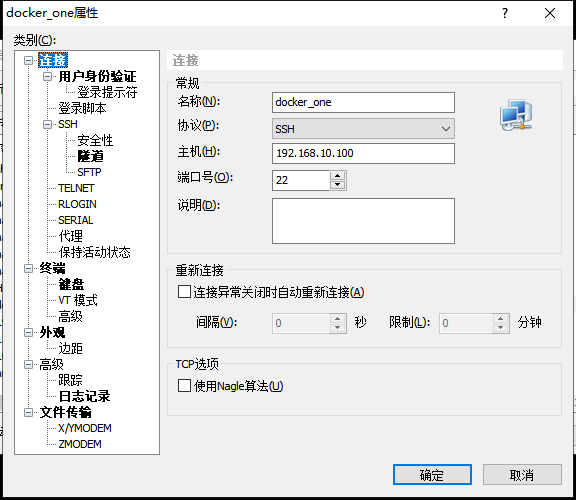Click the 名称 name field
The image size is (576, 500).
tap(363, 102)
